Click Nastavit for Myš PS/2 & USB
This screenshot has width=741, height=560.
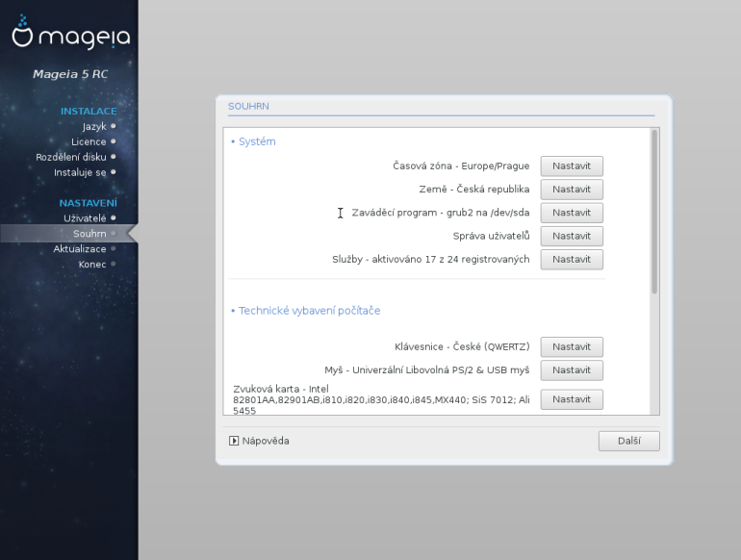[572, 370]
